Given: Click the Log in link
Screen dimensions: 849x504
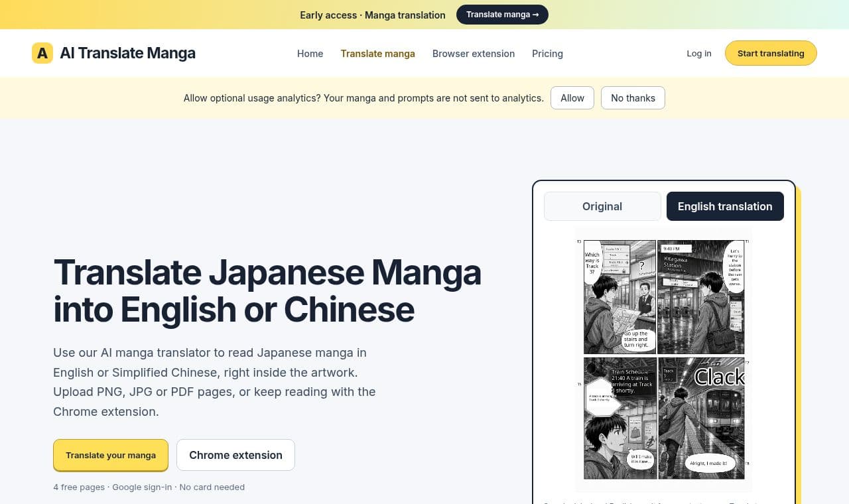Looking at the screenshot, I should click(699, 54).
